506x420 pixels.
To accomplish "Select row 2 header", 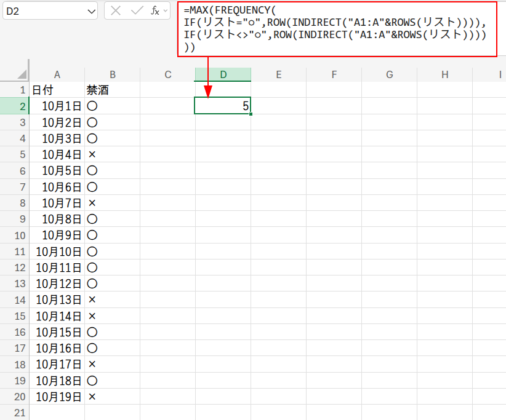I will click(14, 106).
